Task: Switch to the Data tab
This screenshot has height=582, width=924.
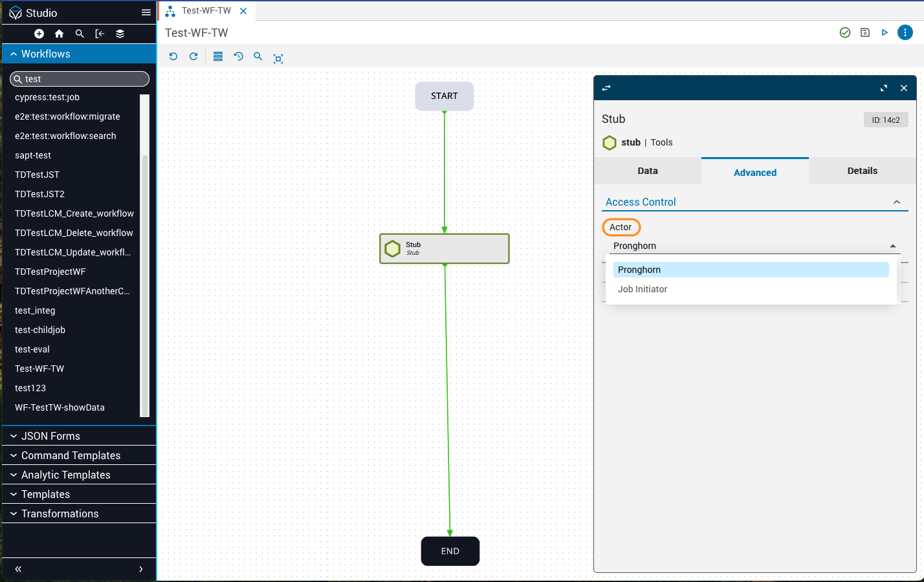Action: 647,171
